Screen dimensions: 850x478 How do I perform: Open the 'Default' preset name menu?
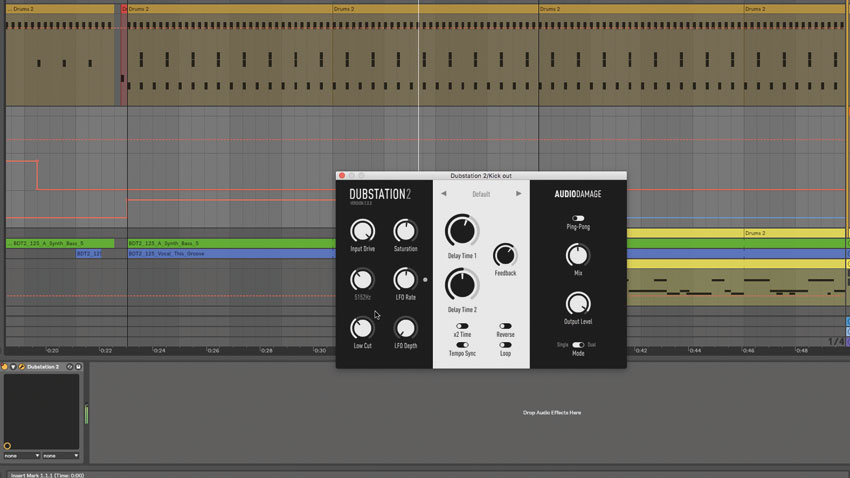tap(481, 194)
